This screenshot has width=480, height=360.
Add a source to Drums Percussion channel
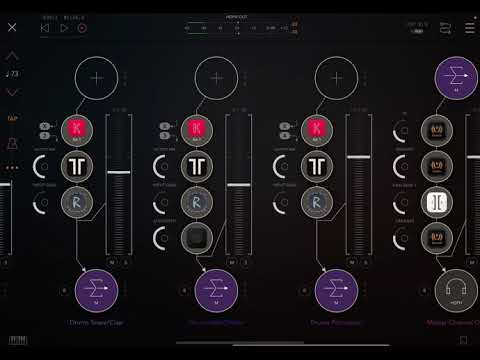(x=336, y=78)
